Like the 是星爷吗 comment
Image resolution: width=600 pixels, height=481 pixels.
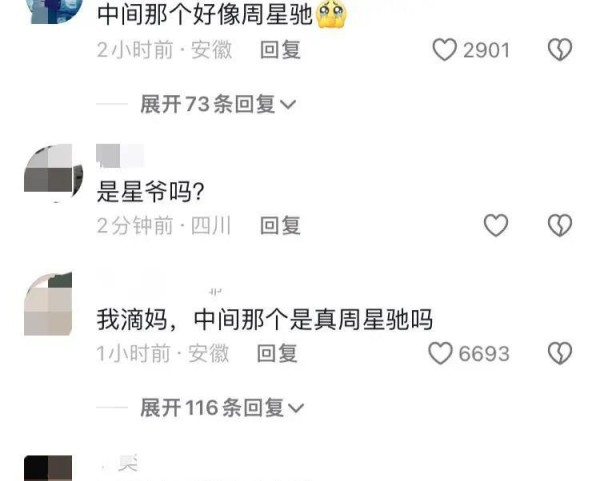click(496, 225)
